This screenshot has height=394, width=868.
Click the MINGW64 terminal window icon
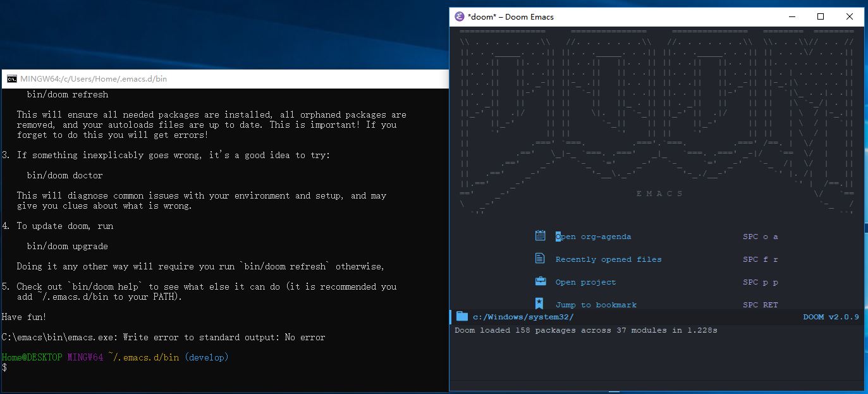[x=11, y=79]
